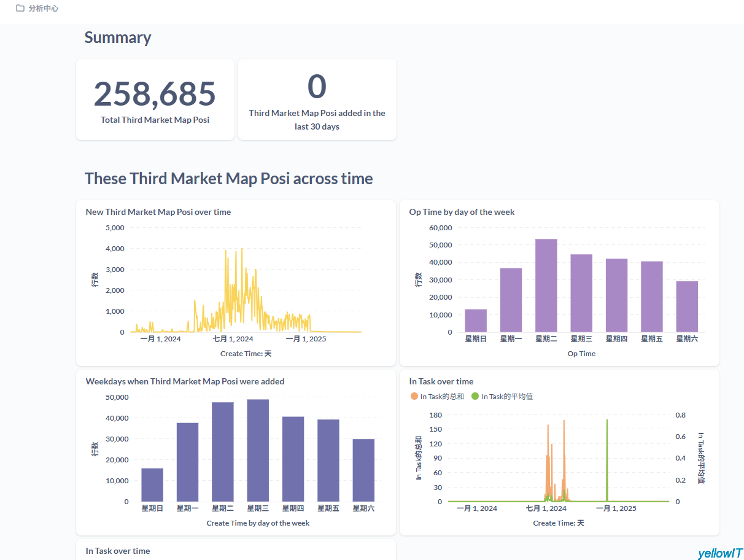Viewport: 744px width, 560px height.
Task: Select the tallest purple bar in Op Time chart
Action: (546, 286)
